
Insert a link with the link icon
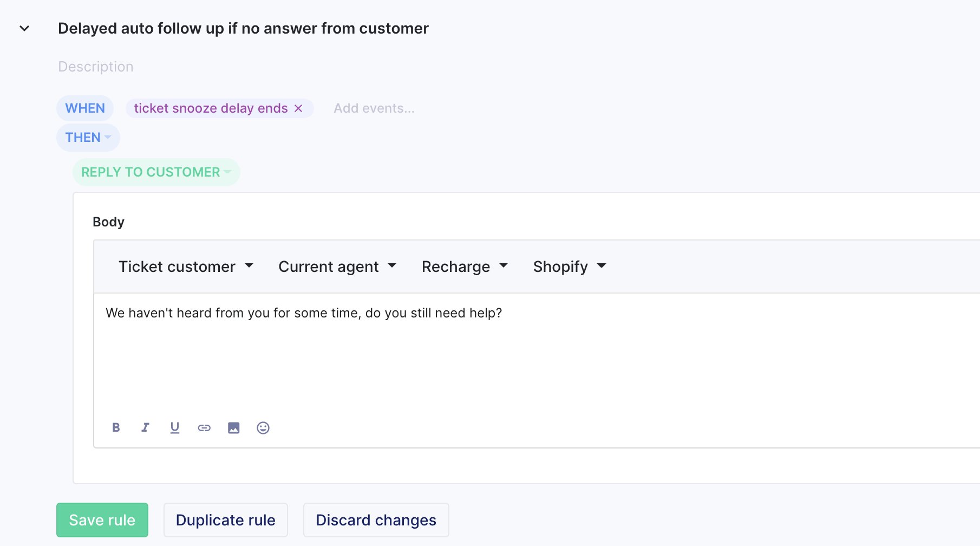point(204,428)
